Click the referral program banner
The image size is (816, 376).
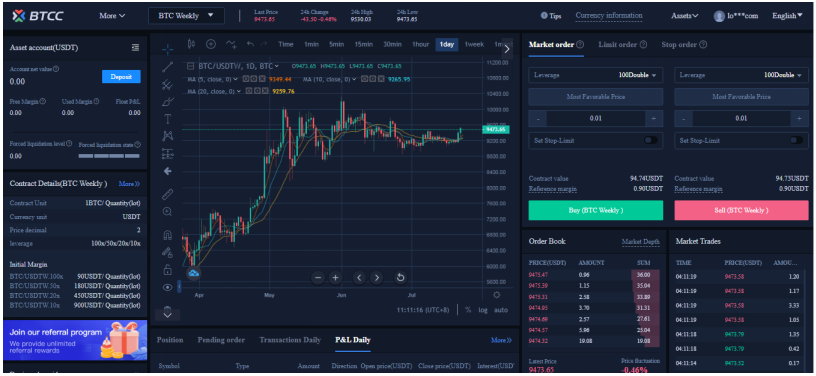coord(75,340)
